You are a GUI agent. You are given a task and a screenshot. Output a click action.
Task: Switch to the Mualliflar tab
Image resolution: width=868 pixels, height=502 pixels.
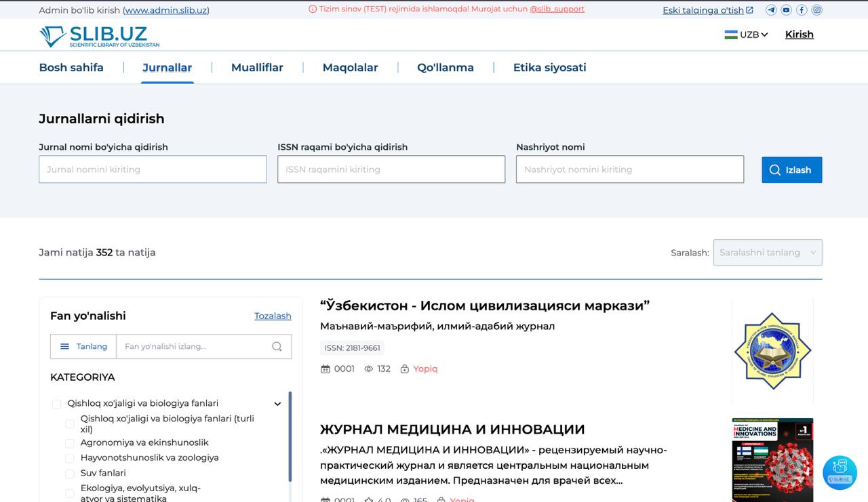[257, 67]
